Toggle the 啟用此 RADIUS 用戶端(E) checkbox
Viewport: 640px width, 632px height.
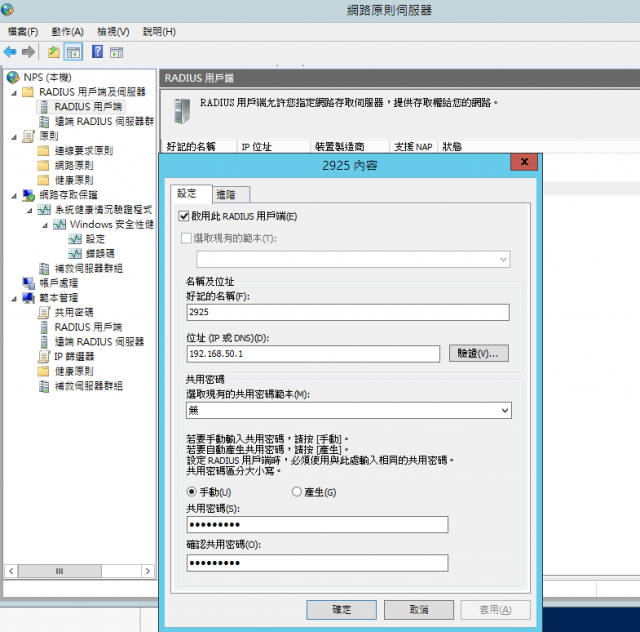184,216
